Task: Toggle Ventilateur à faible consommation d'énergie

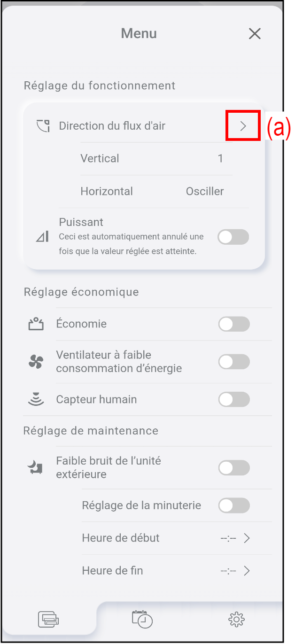Action: tap(234, 362)
